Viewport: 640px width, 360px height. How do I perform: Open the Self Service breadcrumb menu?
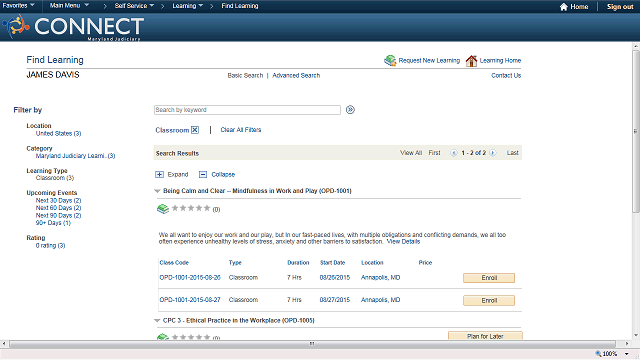point(134,6)
